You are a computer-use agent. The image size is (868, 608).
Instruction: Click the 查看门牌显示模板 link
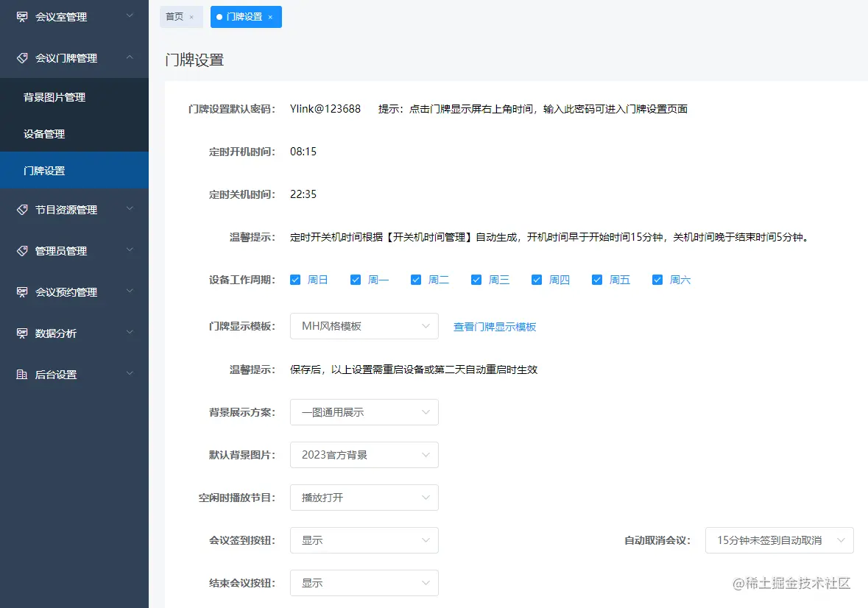495,326
